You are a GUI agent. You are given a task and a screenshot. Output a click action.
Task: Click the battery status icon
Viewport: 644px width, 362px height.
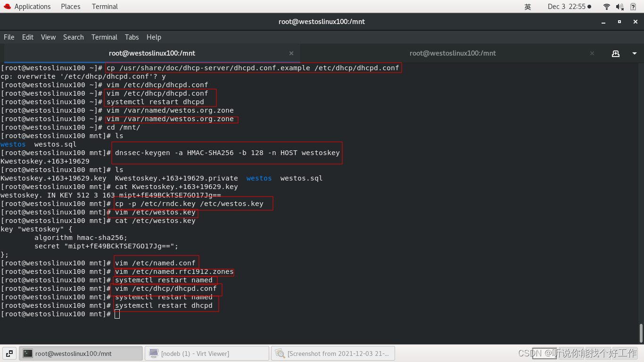click(633, 7)
